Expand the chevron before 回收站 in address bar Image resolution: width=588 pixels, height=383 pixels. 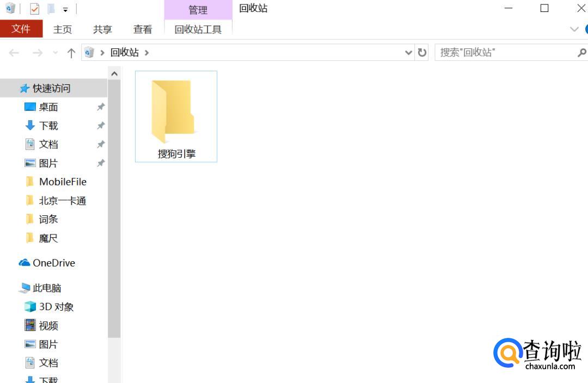(102, 53)
